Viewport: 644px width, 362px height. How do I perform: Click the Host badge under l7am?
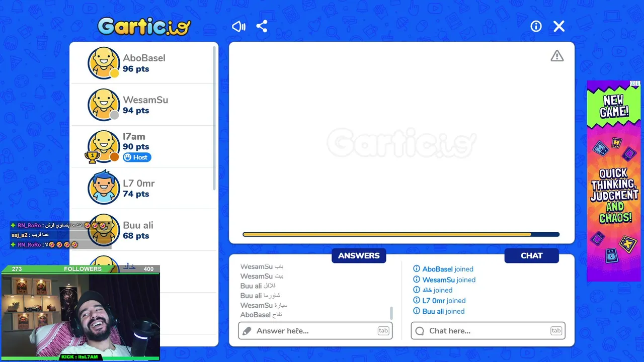(137, 157)
